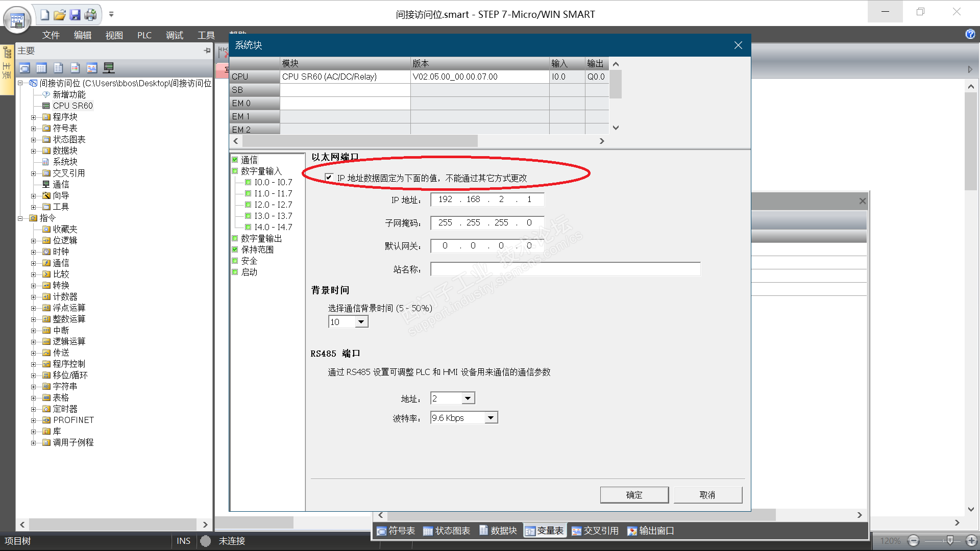Toggle the 保持范围 checkbox in system block tree

coord(235,250)
